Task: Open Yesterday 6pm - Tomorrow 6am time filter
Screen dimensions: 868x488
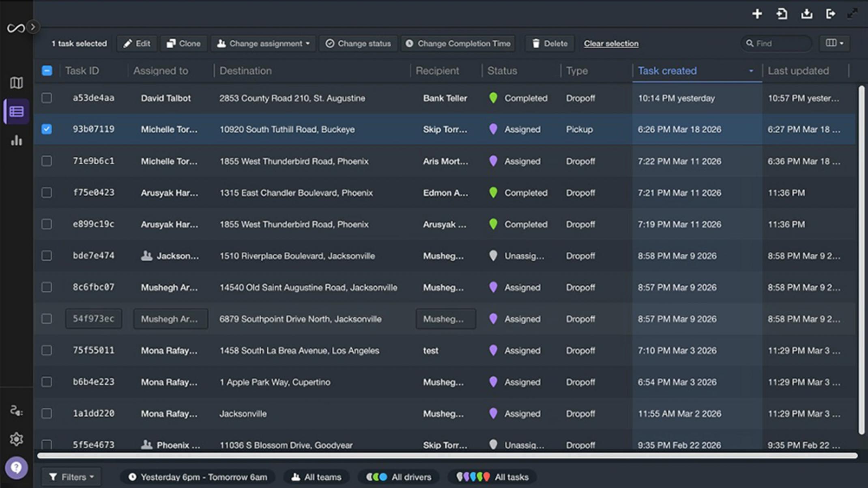Action: [198, 477]
